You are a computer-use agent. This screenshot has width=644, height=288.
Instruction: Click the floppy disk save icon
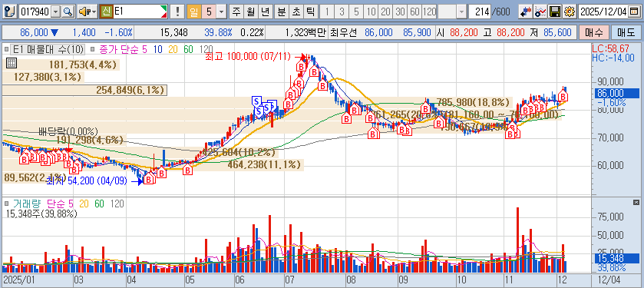[x=555, y=12]
